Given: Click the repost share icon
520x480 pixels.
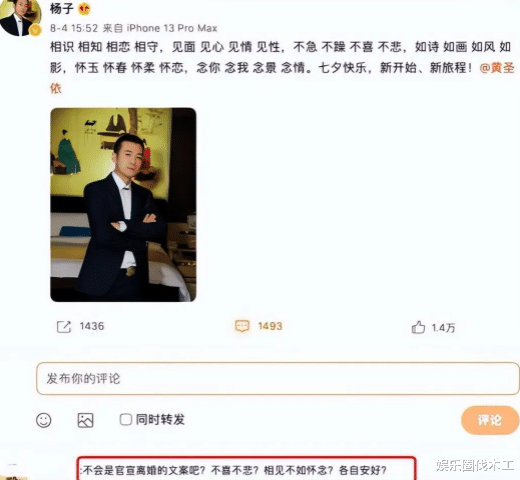Looking at the screenshot, I should (64, 327).
